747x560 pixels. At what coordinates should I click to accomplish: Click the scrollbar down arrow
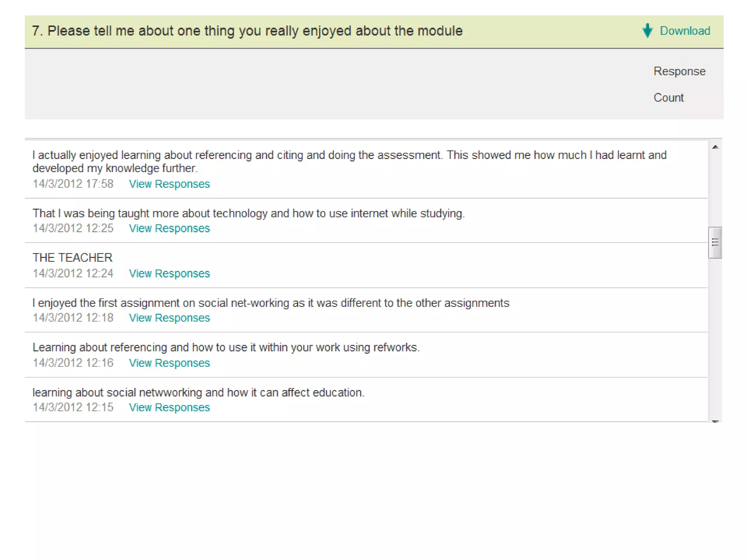(x=715, y=421)
